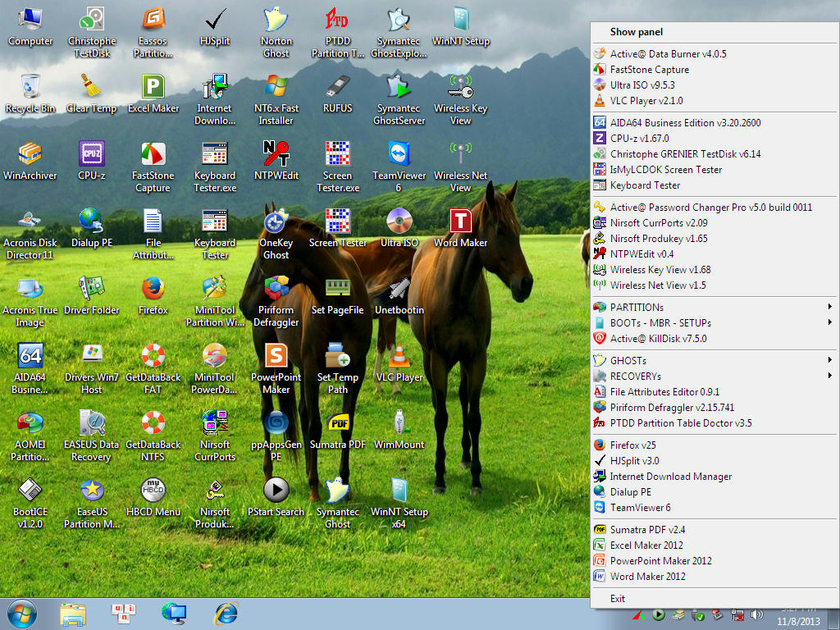This screenshot has height=630, width=840.
Task: Expand the PARTITIONs submenu
Action: (714, 307)
